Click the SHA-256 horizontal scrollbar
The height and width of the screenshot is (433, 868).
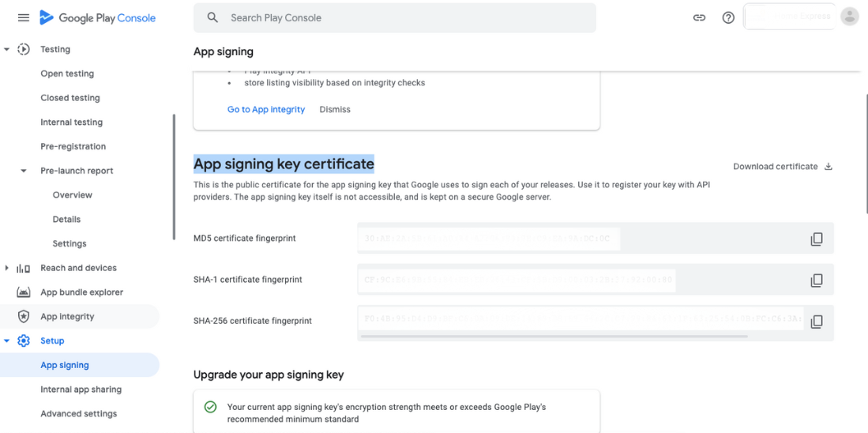553,337
